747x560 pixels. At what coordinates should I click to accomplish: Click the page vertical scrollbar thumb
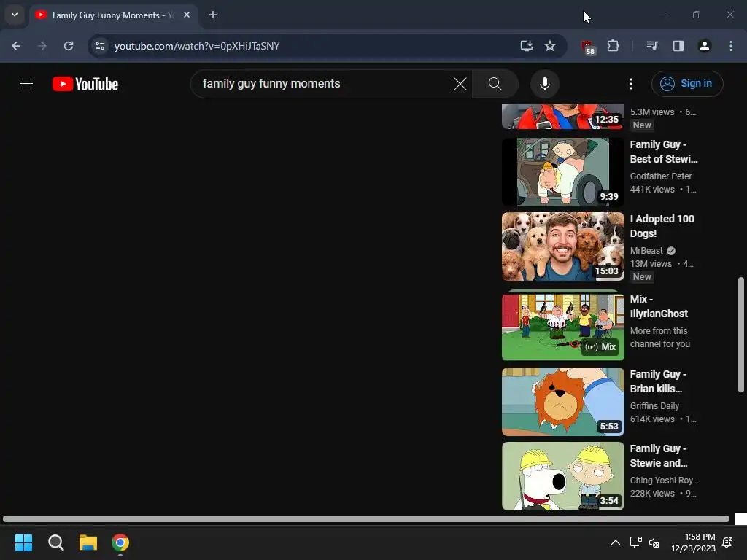pyautogui.click(x=741, y=335)
